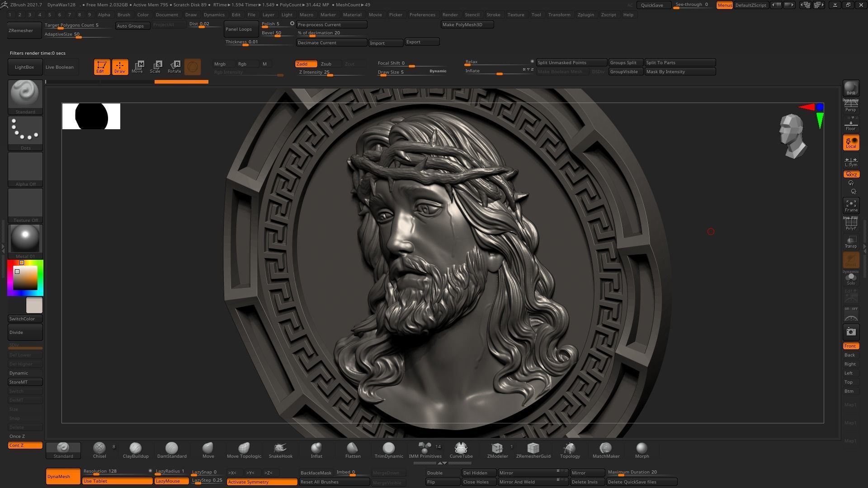The image size is (868, 488).
Task: Click the BPR render icon
Action: (x=851, y=88)
